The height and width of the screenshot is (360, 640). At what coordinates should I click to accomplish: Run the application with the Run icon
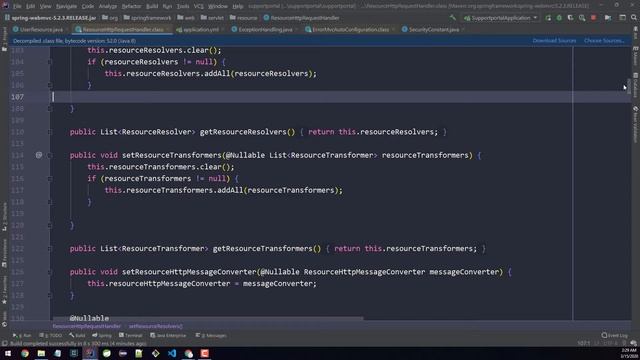pos(548,18)
